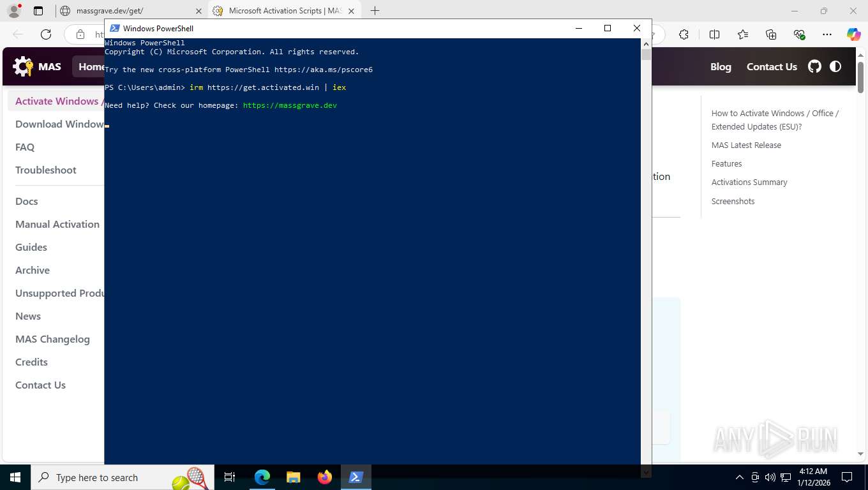Open Firefox from the taskbar
The width and height of the screenshot is (868, 490).
click(324, 477)
